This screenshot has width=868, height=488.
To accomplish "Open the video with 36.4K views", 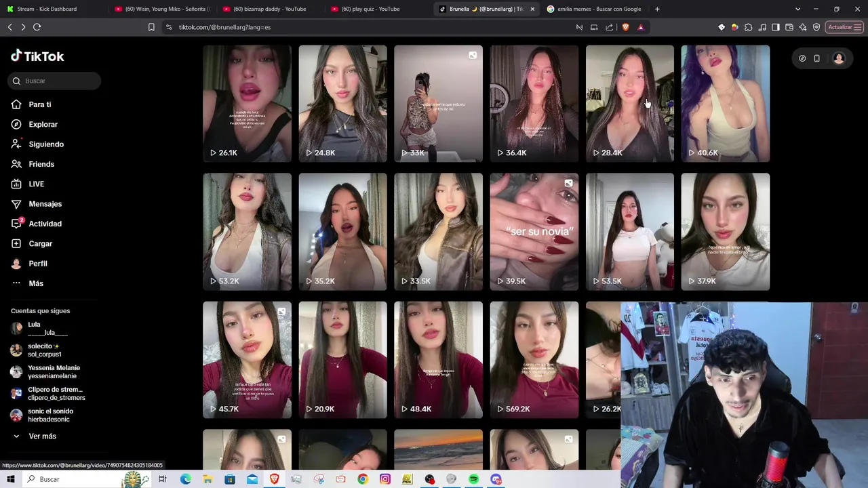I will pos(534,104).
